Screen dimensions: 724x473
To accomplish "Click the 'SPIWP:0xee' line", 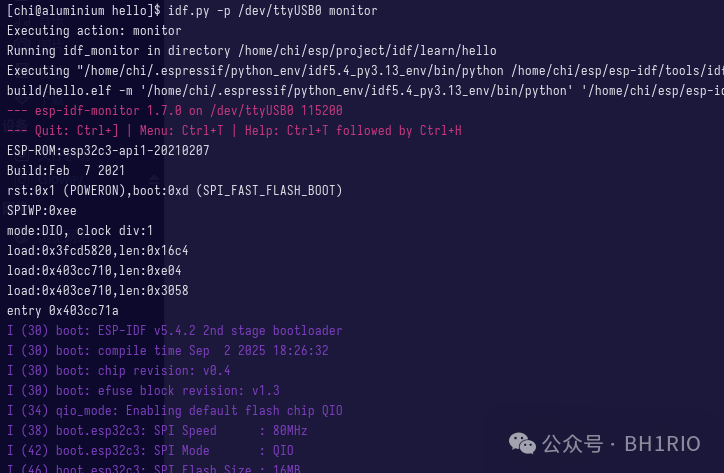I will (x=42, y=211).
